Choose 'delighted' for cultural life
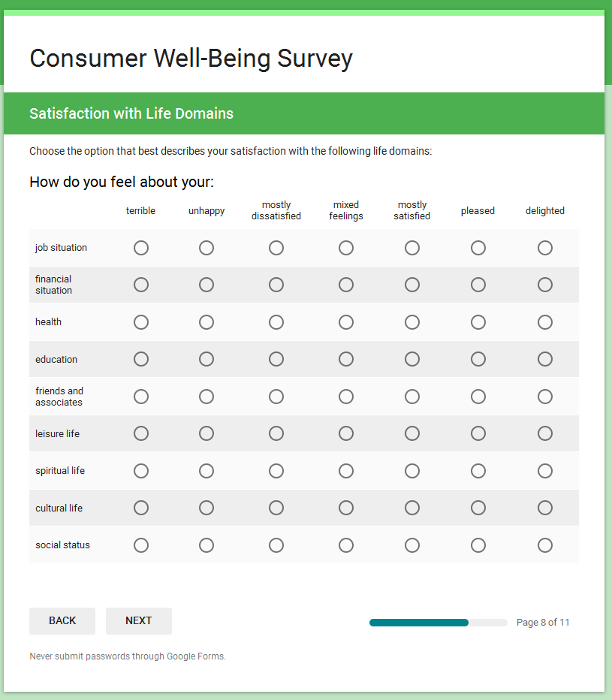 tap(545, 508)
